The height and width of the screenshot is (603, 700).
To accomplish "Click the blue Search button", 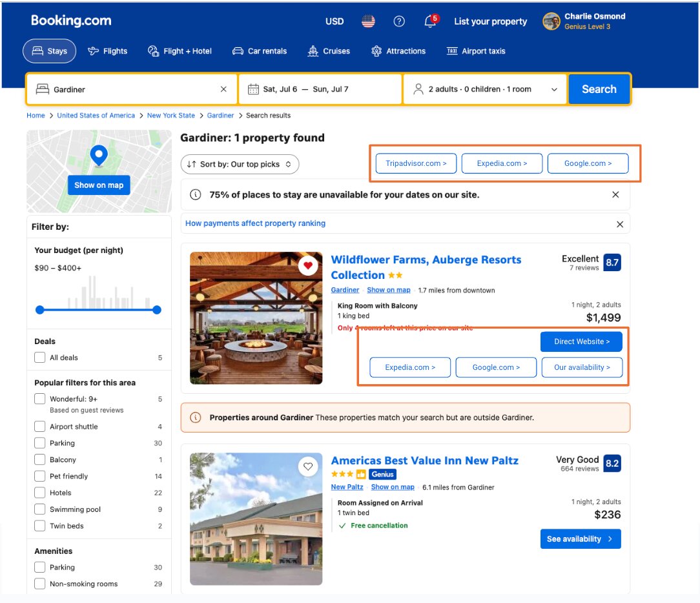I will click(599, 89).
